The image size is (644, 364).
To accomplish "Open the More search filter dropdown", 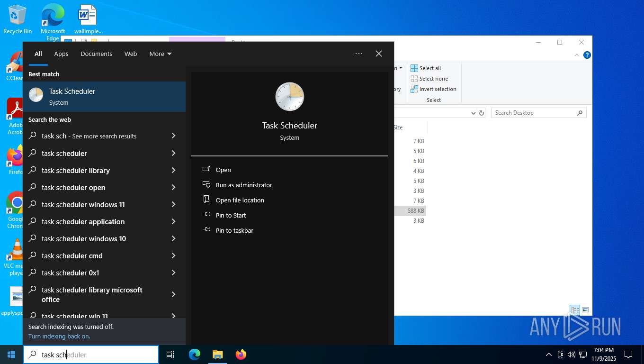I will (x=160, y=54).
